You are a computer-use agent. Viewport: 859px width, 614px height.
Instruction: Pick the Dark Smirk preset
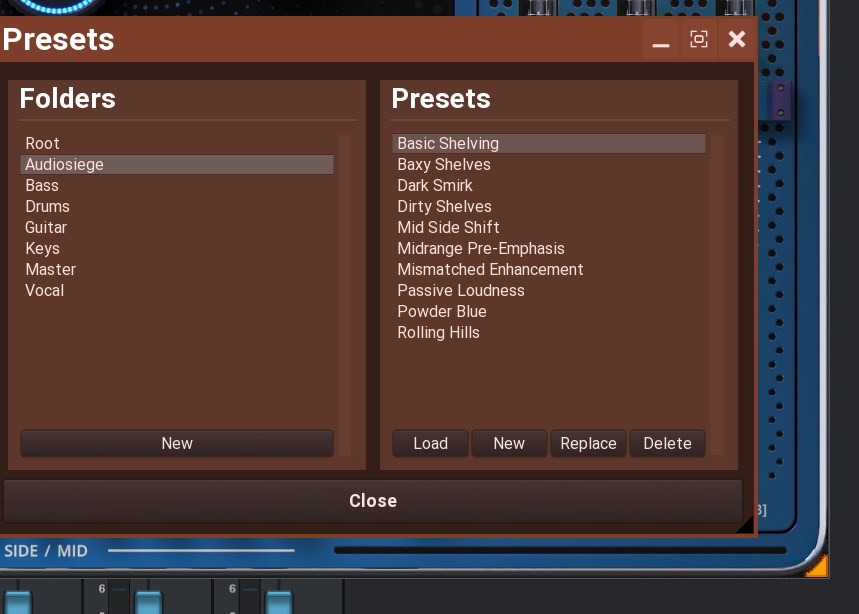(435, 186)
